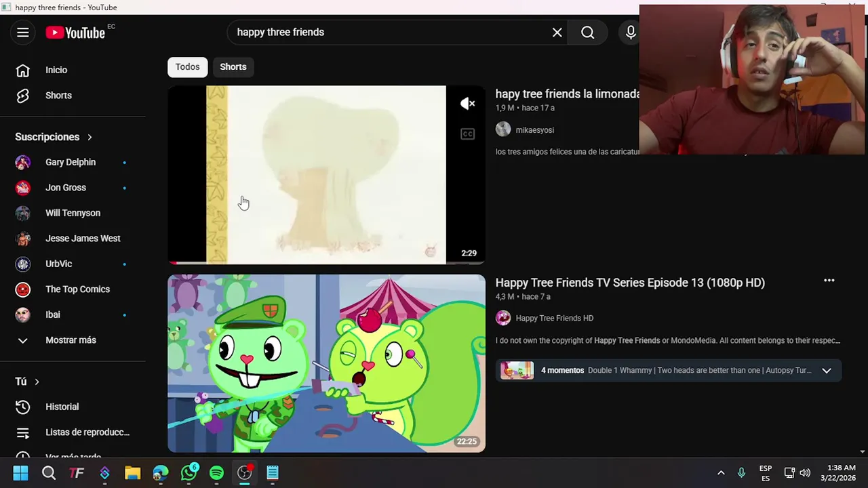The height and width of the screenshot is (488, 868).
Task: Click Gary Delphin new-content dot
Action: [x=124, y=163]
